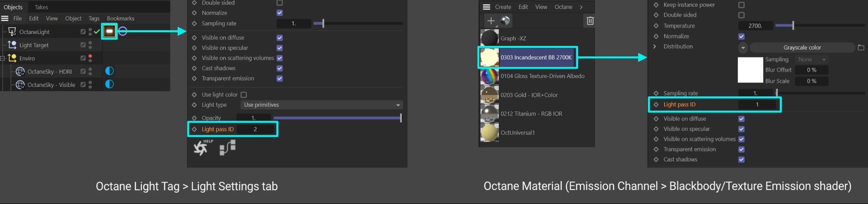
Task: Expand the Distribution section arrow
Action: click(655, 46)
